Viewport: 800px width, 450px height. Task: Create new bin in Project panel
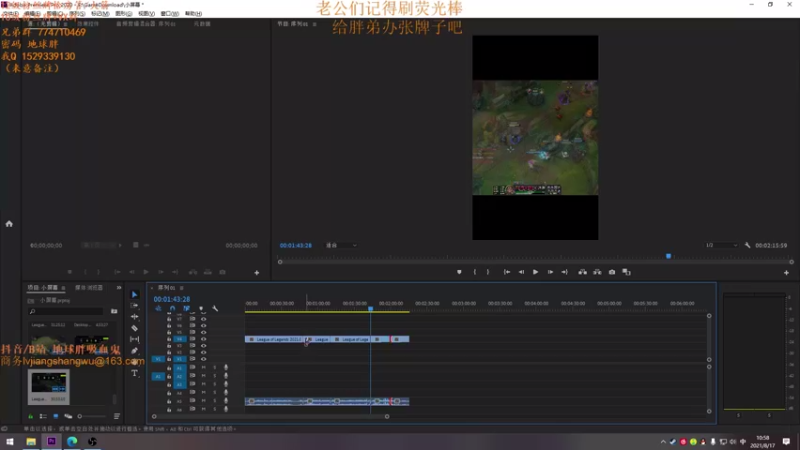[x=114, y=311]
